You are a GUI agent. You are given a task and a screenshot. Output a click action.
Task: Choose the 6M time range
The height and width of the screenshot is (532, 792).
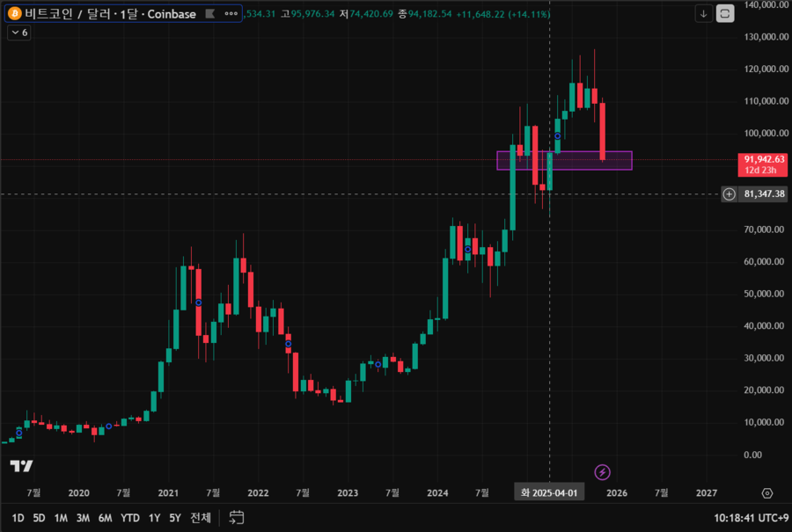tap(105, 518)
